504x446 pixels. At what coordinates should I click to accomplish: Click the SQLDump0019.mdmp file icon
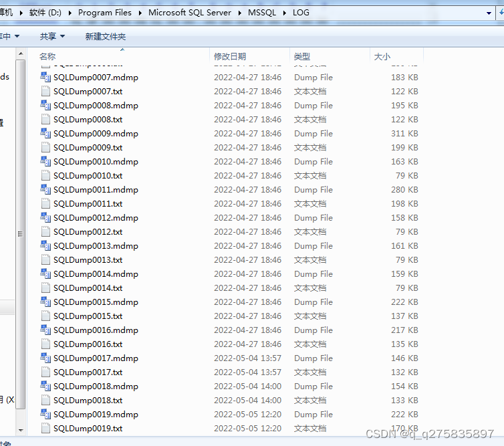coord(45,414)
